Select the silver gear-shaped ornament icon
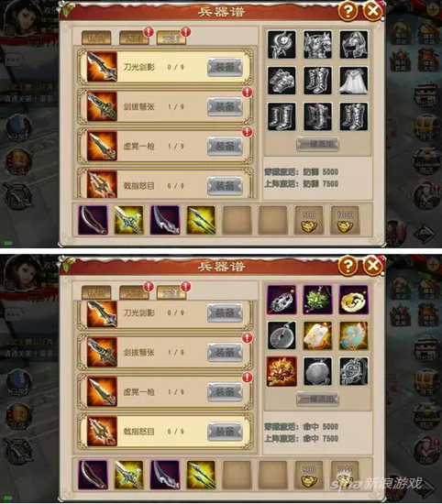This screenshot has width=442, height=504. (x=354, y=371)
